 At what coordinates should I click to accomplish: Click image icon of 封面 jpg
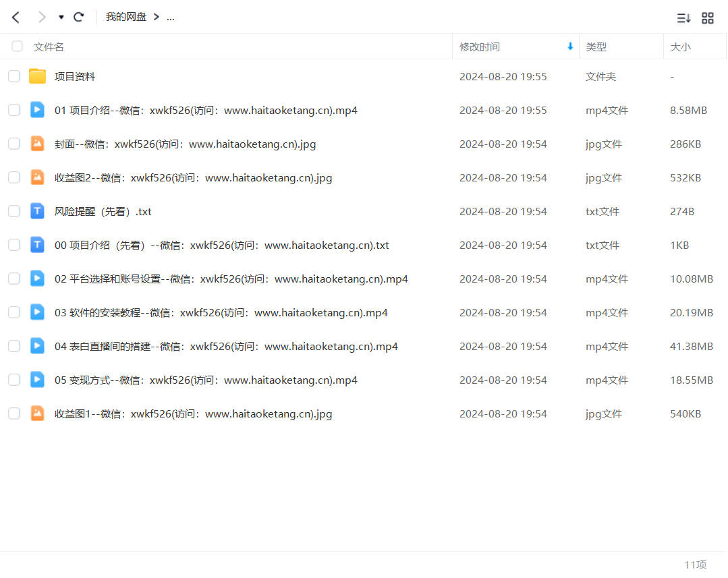[37, 144]
